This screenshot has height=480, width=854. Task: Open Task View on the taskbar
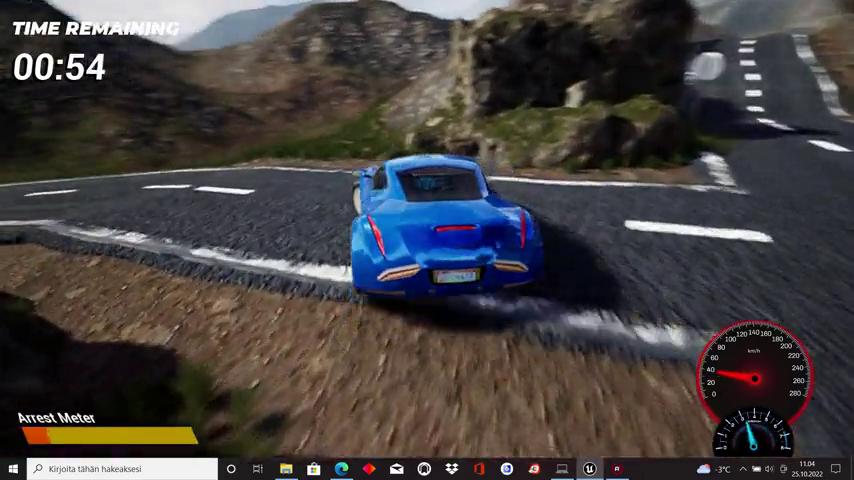[258, 469]
